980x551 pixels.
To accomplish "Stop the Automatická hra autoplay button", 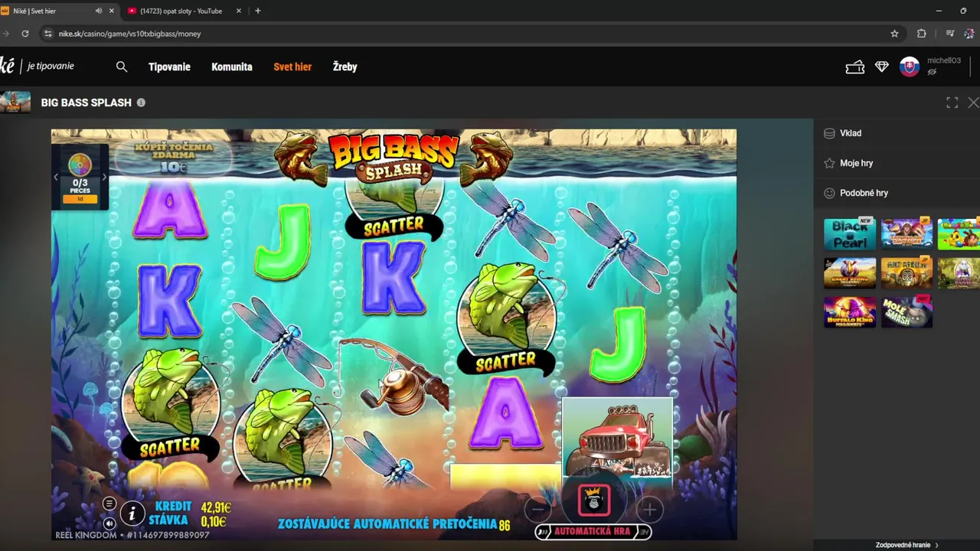I will tap(593, 531).
